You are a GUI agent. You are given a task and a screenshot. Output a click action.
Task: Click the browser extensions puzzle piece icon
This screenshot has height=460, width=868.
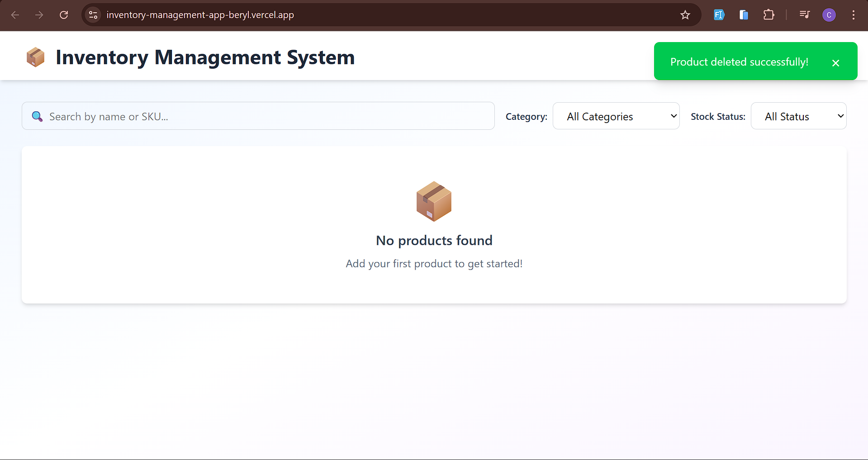pos(769,15)
